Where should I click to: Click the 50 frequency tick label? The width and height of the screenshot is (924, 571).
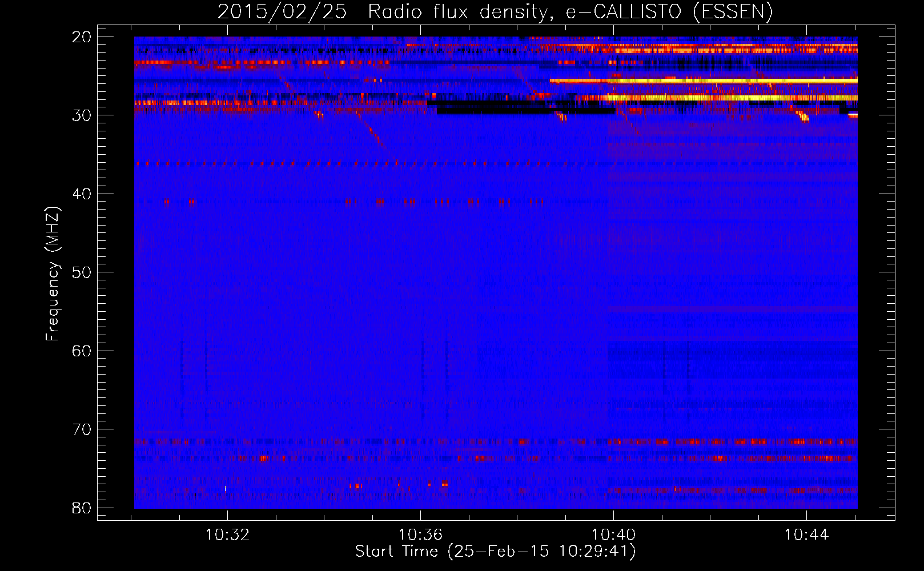(82, 272)
